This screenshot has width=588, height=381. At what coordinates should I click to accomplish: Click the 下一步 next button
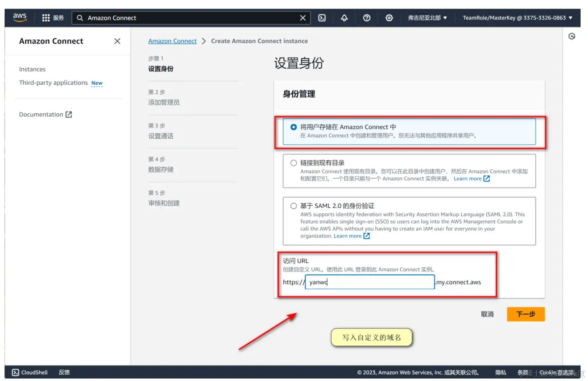(526, 314)
